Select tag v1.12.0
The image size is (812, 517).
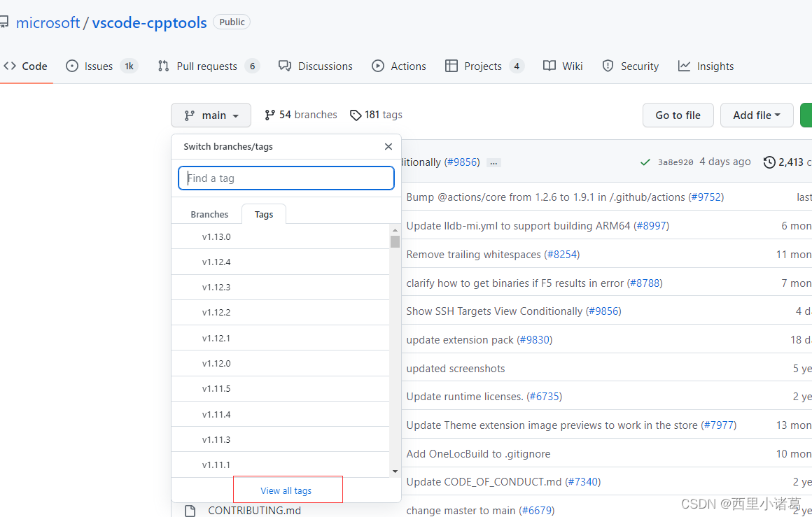click(280, 363)
